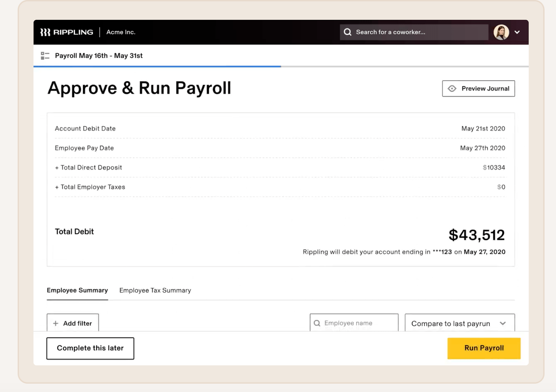556x392 pixels.
Task: Expand the account menu chevron beside avatar
Action: (517, 32)
